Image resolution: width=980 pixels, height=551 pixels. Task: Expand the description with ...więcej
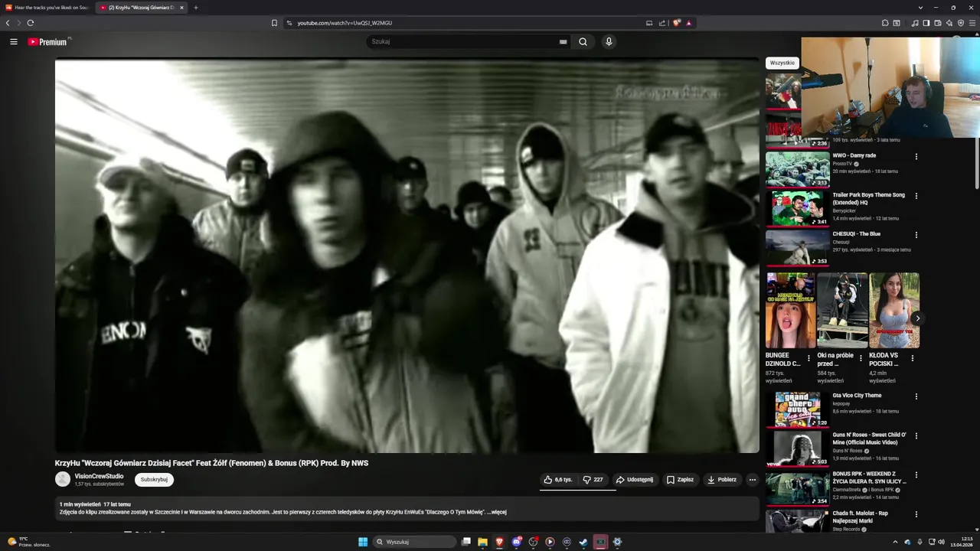coord(497,512)
